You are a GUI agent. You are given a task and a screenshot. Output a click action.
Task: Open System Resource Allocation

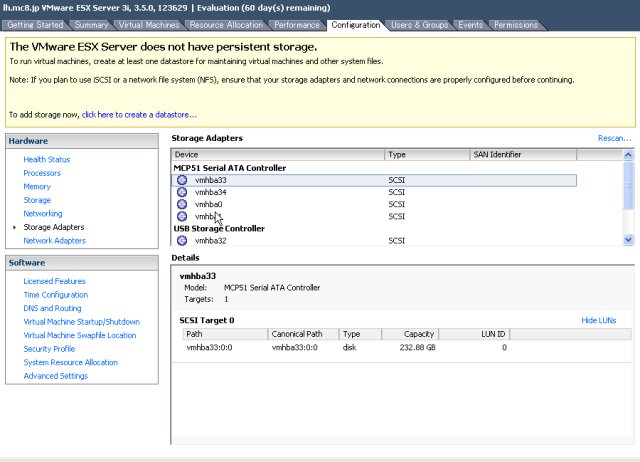tap(71, 362)
